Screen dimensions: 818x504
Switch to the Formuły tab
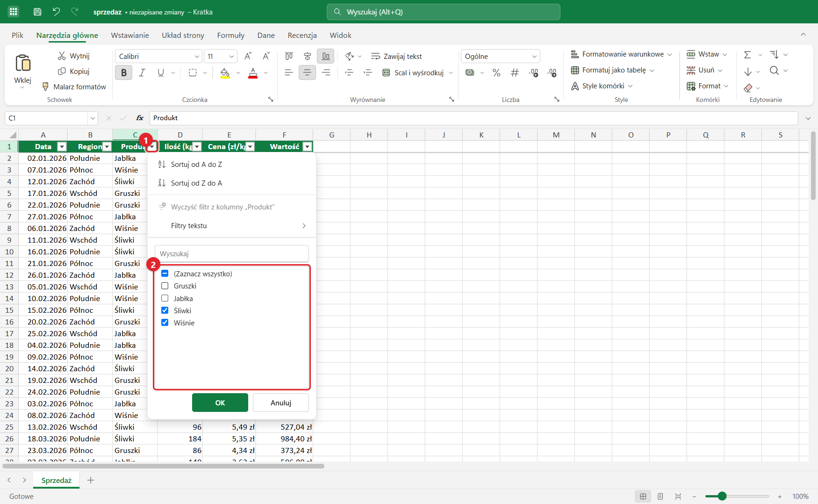pyautogui.click(x=231, y=35)
